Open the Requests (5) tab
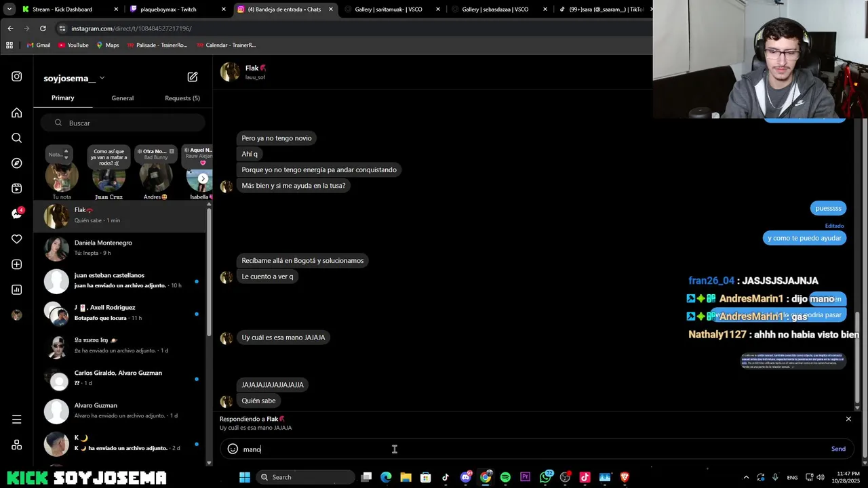 pyautogui.click(x=182, y=98)
